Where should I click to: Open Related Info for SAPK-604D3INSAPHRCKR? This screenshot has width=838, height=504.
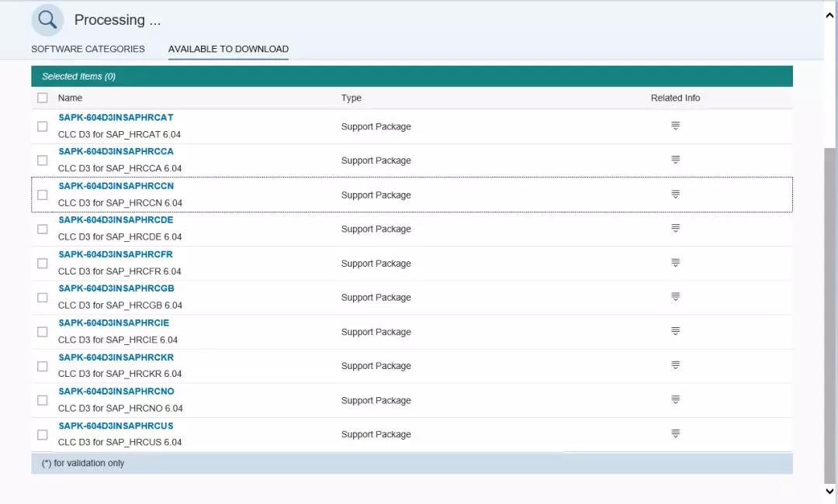click(675, 362)
